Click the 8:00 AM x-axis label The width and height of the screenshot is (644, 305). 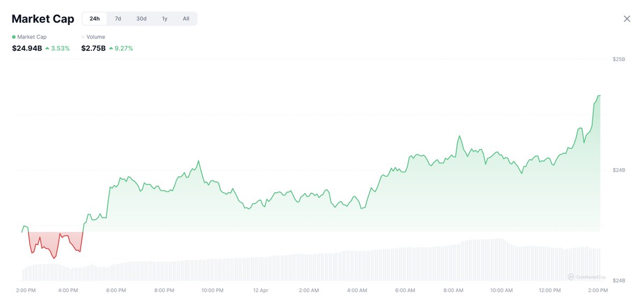pos(453,291)
